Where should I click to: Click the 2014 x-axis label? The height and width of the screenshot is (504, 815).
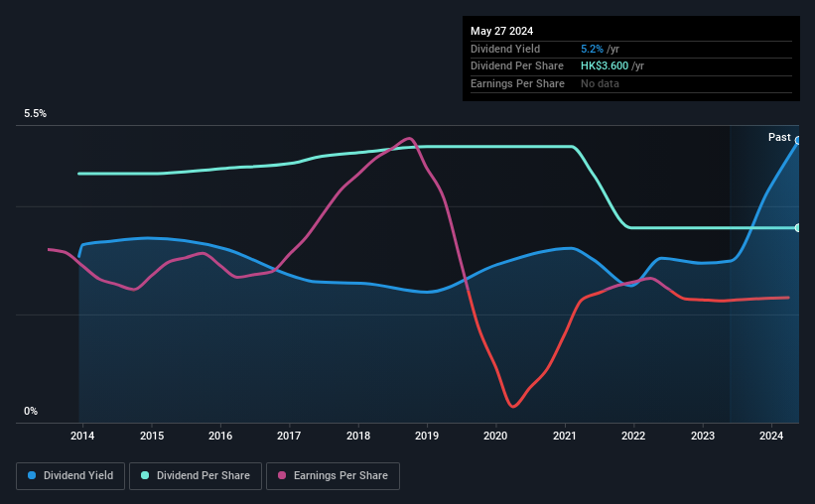pos(82,436)
